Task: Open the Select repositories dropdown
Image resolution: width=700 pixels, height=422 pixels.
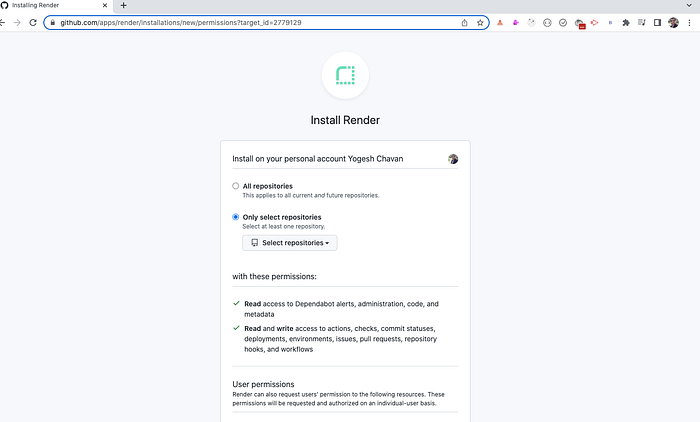Action: tap(290, 243)
